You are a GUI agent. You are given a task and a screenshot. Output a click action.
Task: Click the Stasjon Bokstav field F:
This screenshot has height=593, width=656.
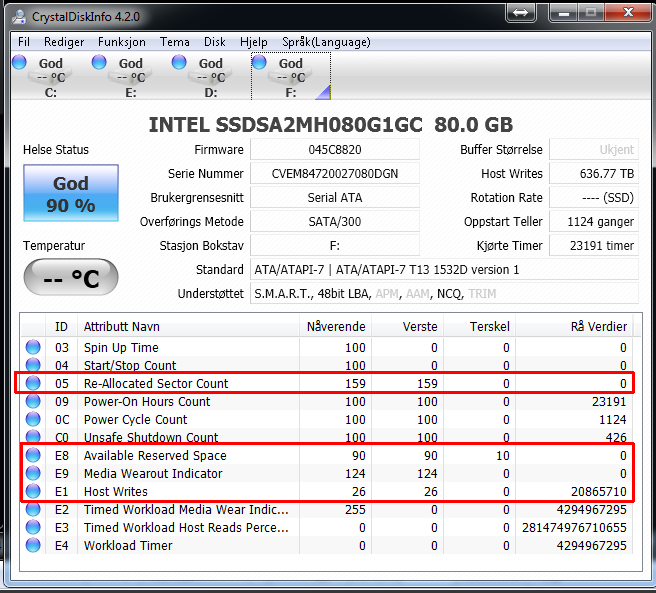[335, 245]
